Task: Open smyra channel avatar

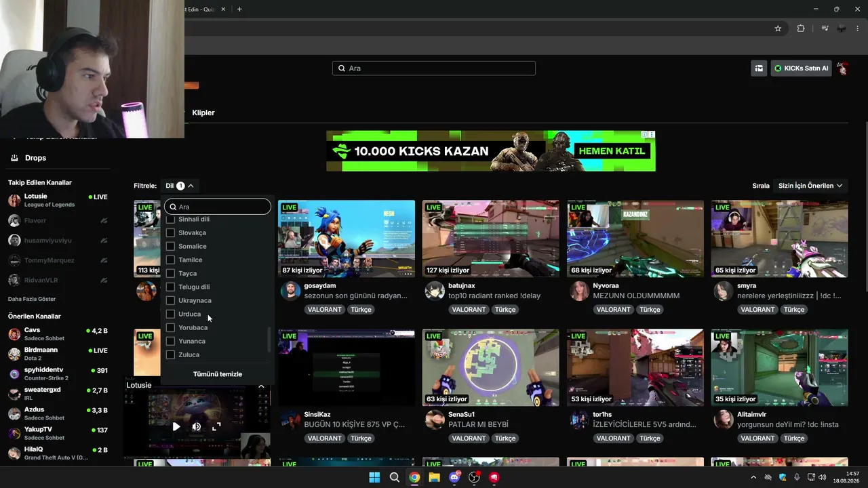Action: click(724, 291)
